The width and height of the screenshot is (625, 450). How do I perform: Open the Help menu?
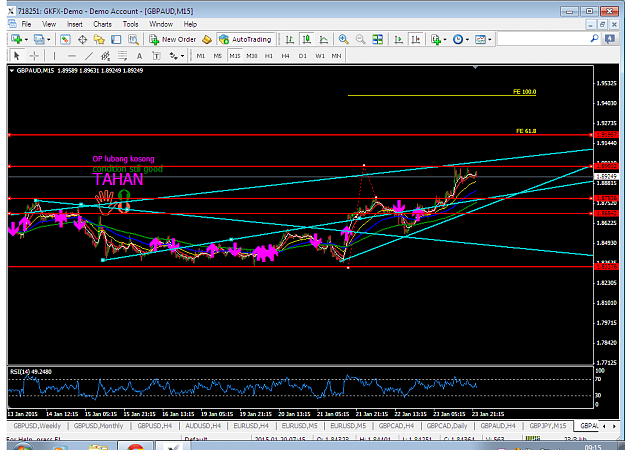tap(190, 24)
